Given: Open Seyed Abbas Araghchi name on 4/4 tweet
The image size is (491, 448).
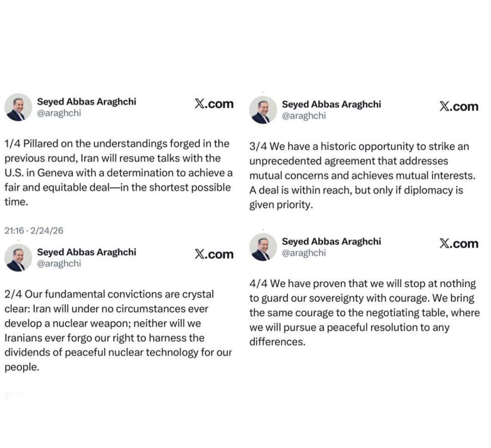Looking at the screenshot, I should [x=331, y=241].
